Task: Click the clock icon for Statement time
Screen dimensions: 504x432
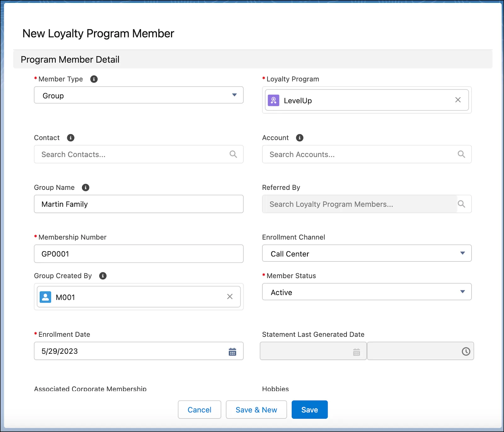Action: click(466, 351)
